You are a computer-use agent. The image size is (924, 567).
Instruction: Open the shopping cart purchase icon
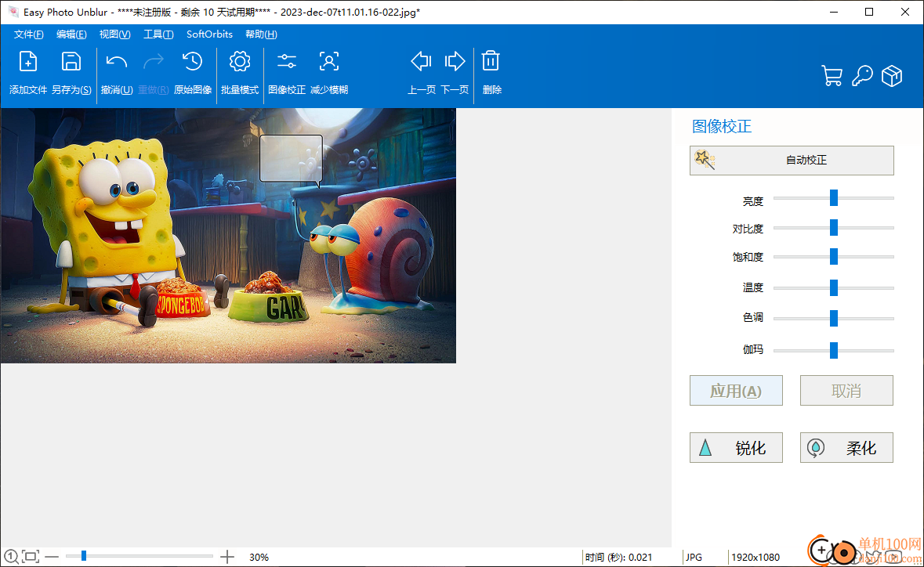point(832,76)
